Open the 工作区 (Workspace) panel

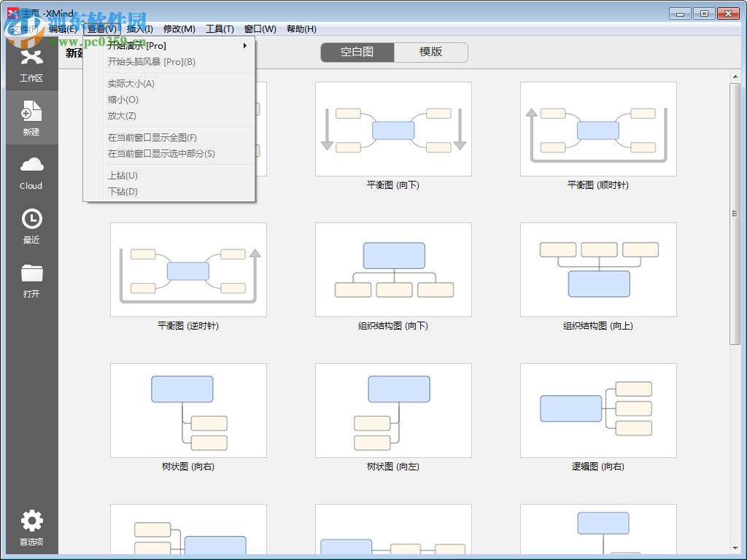pos(31,66)
